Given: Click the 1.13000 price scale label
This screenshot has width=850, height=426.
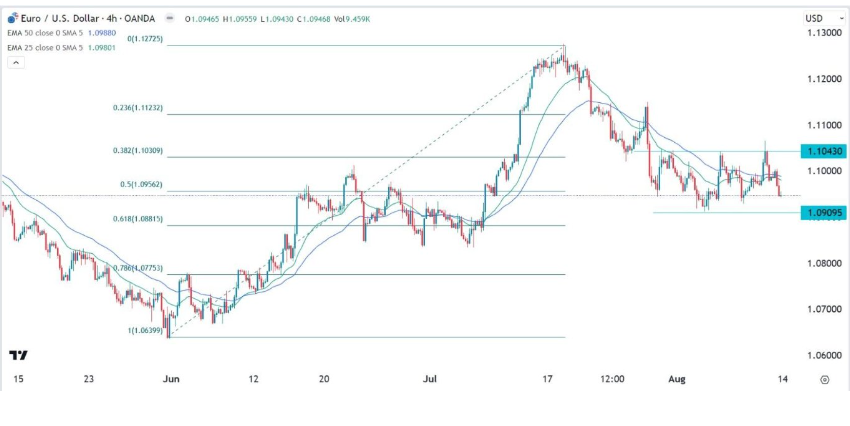Looking at the screenshot, I should (819, 34).
